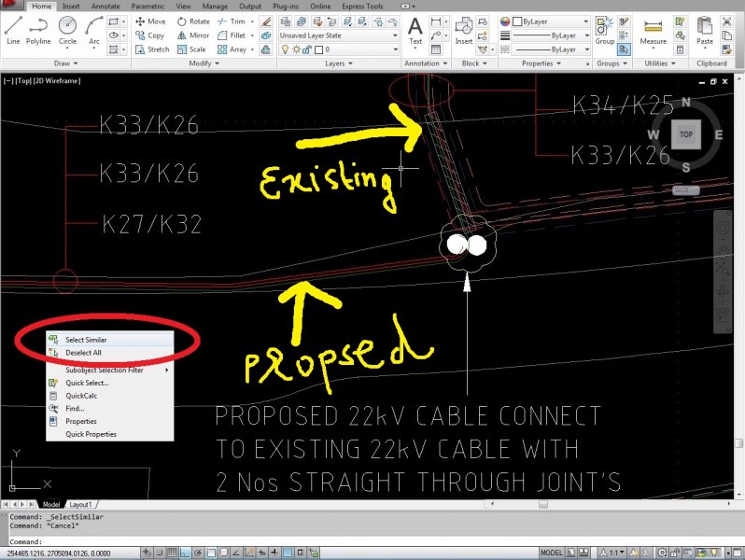The height and width of the screenshot is (560, 745).
Task: Open the Layout1 tab
Action: point(80,504)
